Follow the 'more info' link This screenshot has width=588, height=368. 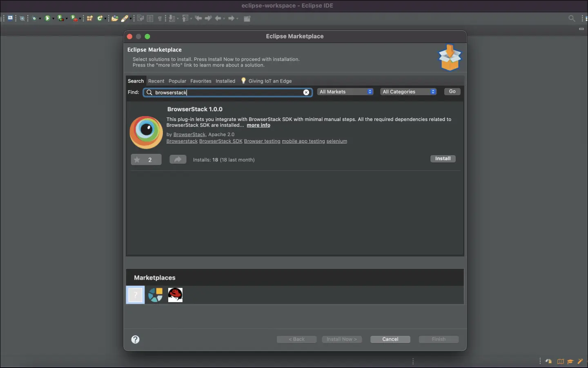258,125
